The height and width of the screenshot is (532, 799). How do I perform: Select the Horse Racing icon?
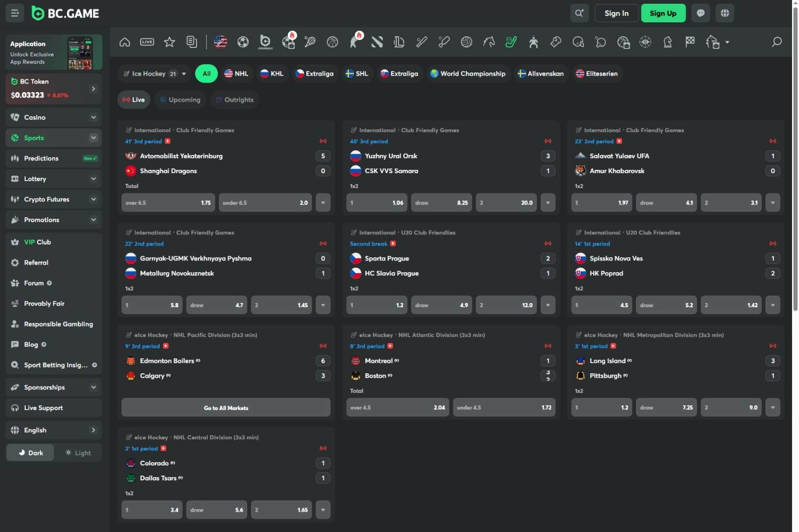489,42
